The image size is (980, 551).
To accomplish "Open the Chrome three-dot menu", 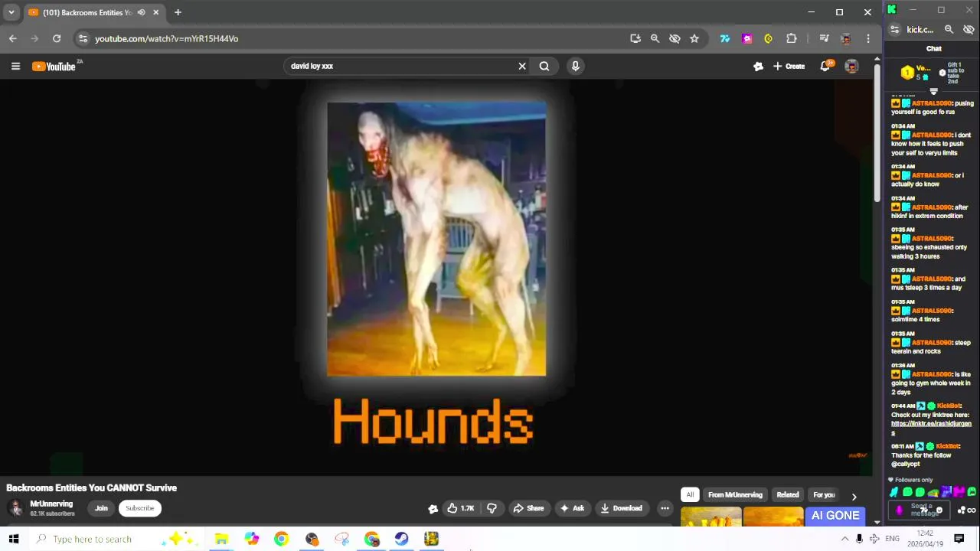I will tap(868, 38).
